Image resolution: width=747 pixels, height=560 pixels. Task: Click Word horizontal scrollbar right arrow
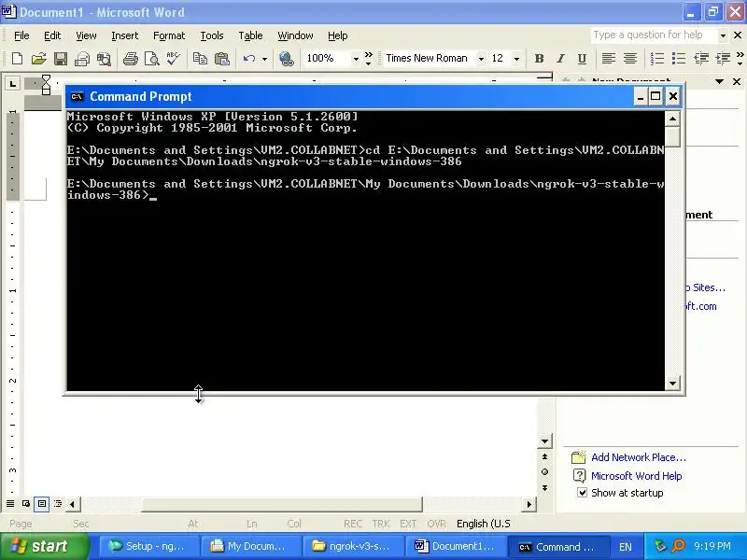[x=529, y=504]
